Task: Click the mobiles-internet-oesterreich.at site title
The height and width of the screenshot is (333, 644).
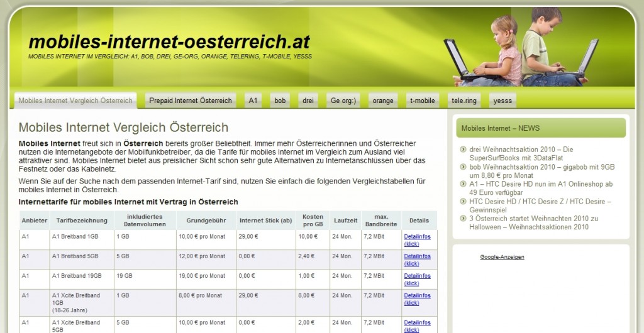Action: (169, 42)
